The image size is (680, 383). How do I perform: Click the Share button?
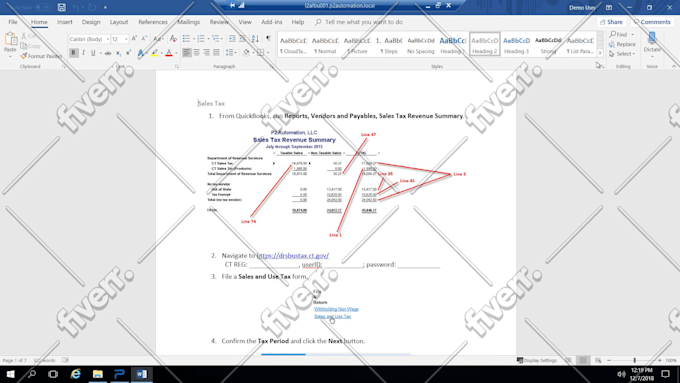[x=611, y=22]
